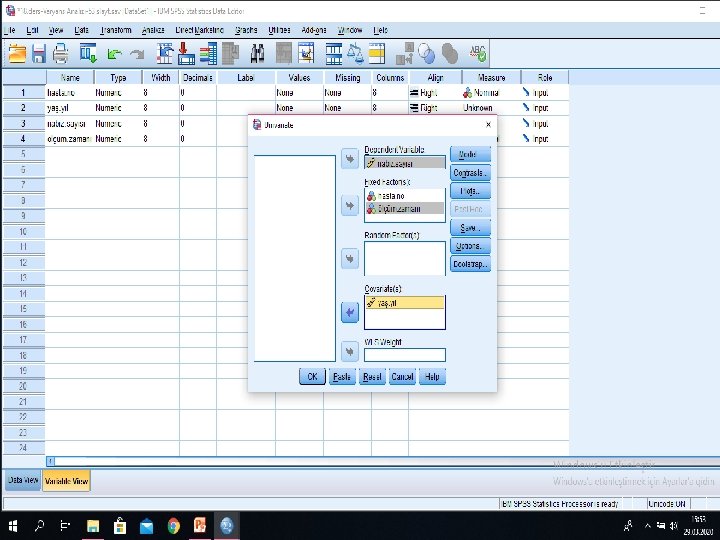Click the Value labels toolbar icon
This screenshot has width=720, height=540.
[x=405, y=53]
